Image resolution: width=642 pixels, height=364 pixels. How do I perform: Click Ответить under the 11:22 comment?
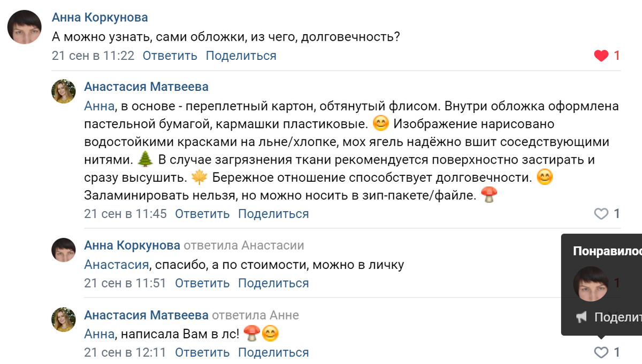click(x=170, y=56)
